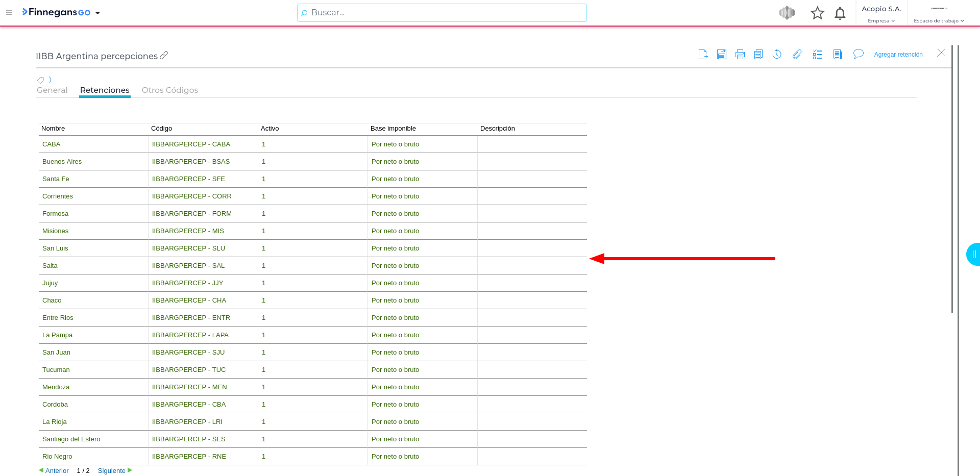The image size is (980, 476).
Task: Click the favorites star icon
Action: point(817,13)
